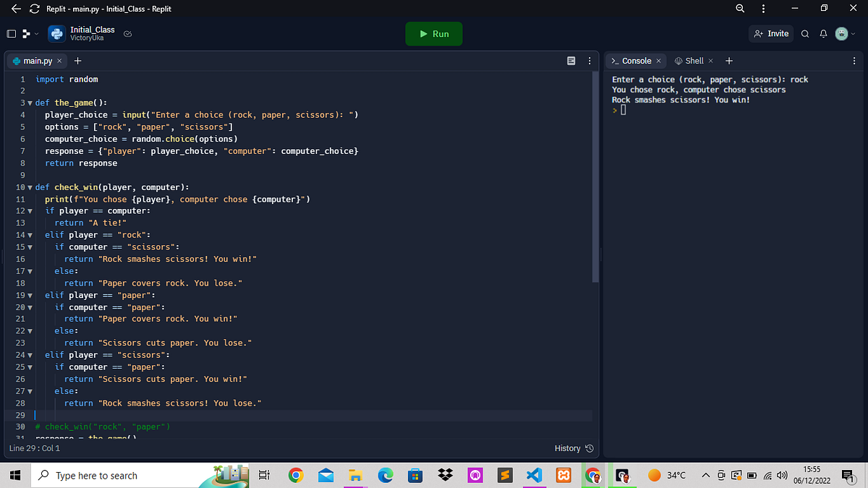The width and height of the screenshot is (868, 488).
Task: Open the account menu chevron next to the avatar
Action: pos(851,33)
